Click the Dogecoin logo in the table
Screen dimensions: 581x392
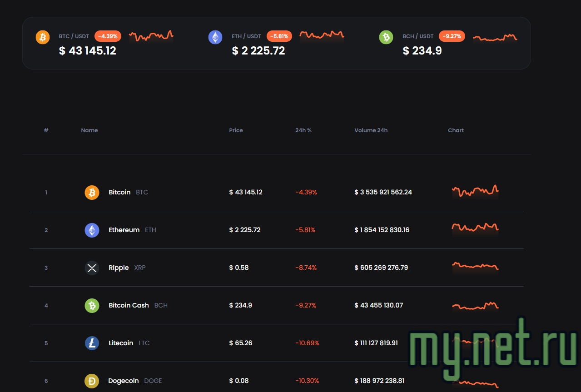[x=92, y=381]
